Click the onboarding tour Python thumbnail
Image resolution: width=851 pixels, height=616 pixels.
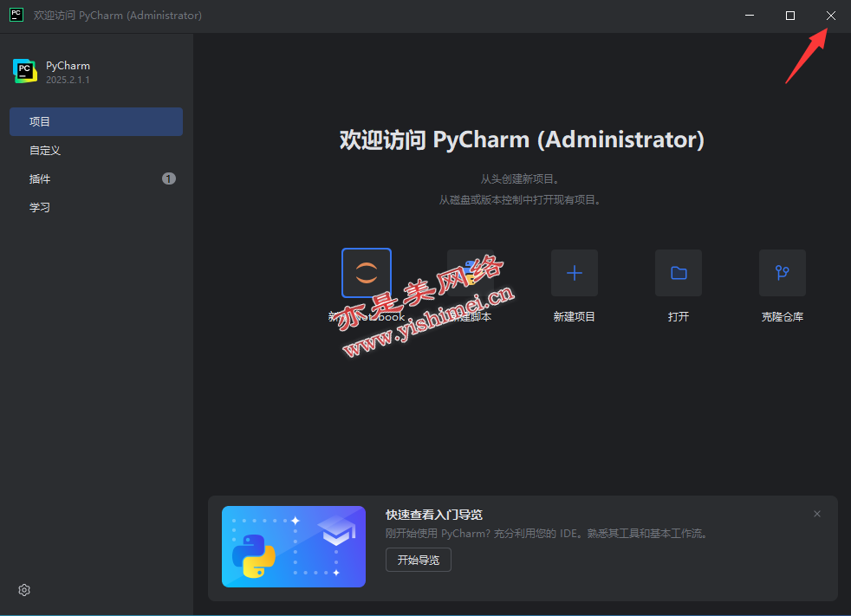coord(294,547)
